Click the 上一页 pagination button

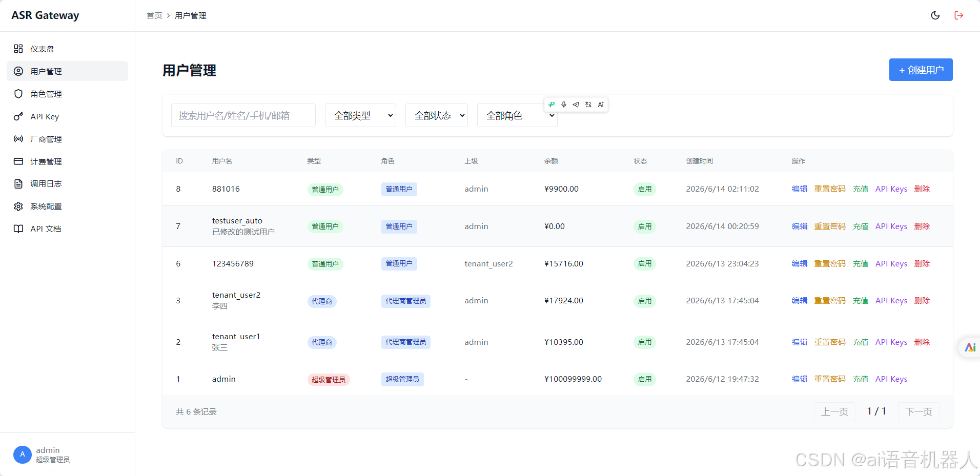coord(834,411)
